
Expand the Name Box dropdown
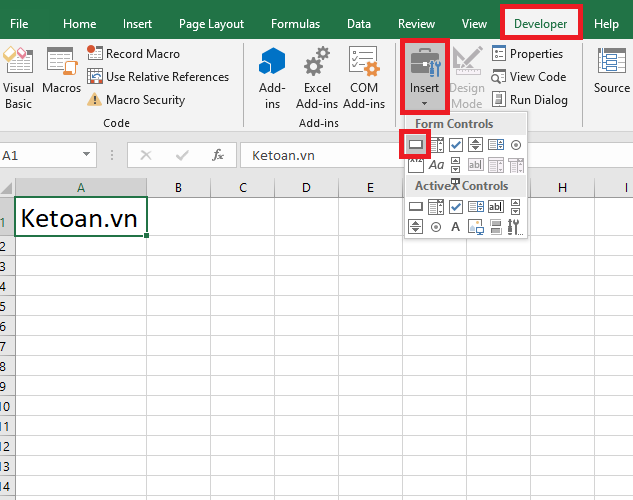87,155
